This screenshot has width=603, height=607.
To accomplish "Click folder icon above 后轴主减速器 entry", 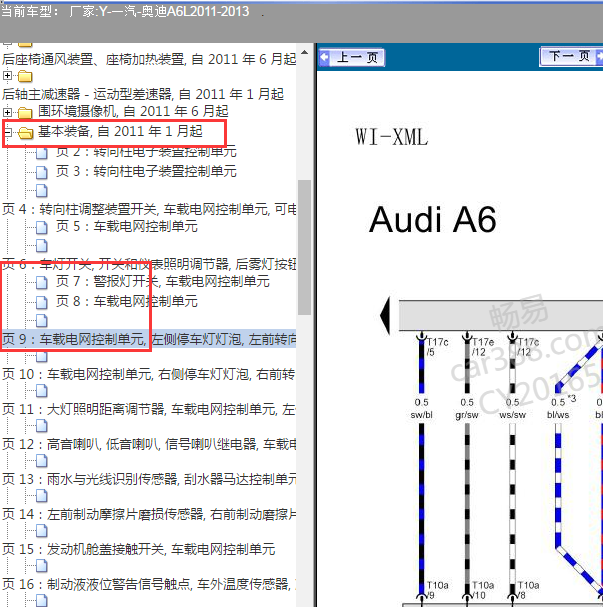I will [26, 76].
